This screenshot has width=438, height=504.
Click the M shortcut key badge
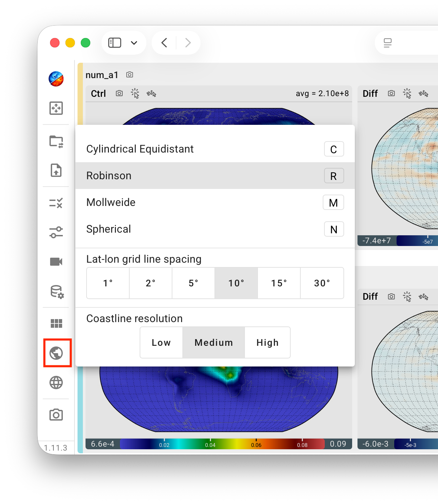pos(333,202)
